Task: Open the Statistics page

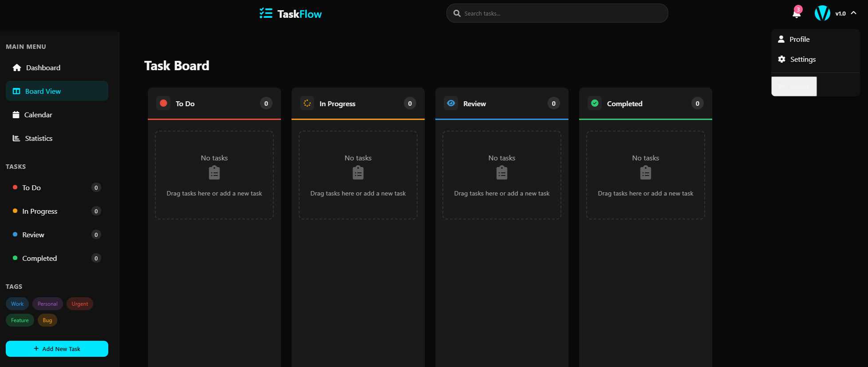Action: tap(57, 138)
